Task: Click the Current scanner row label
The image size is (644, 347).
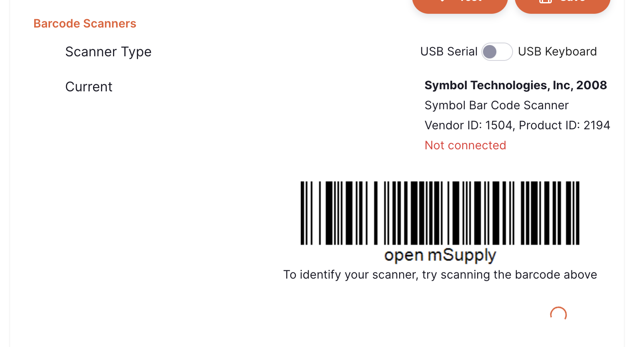Action: pyautogui.click(x=88, y=87)
